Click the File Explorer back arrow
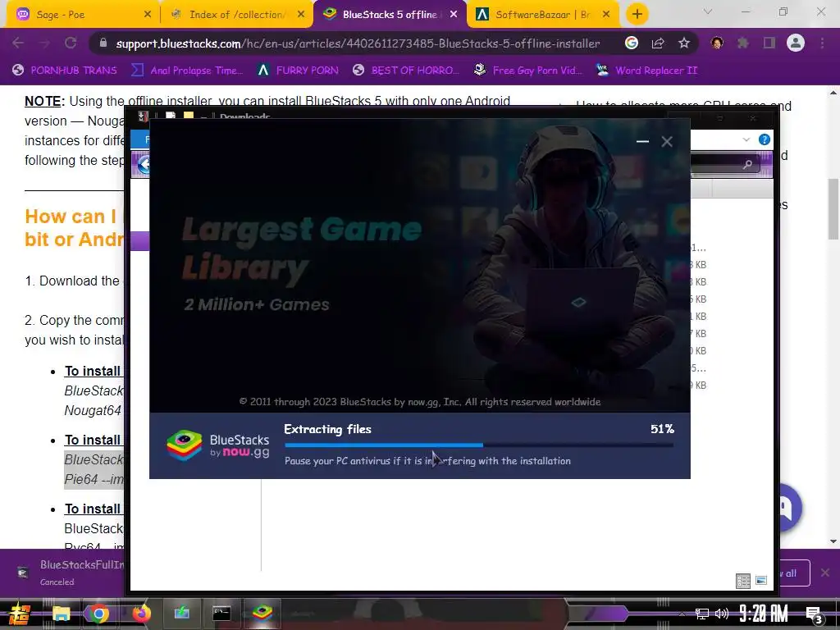Screen dimensions: 840x630 (143, 164)
